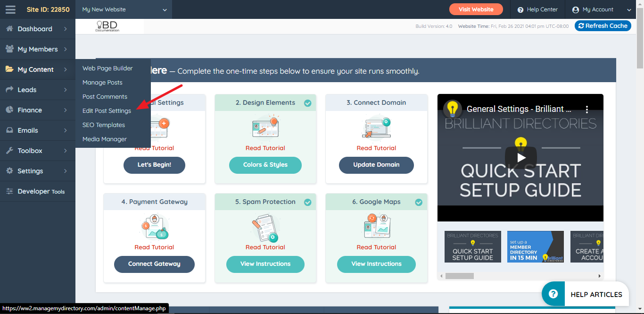
Task: Click the Help Center question mark icon
Action: tap(520, 9)
